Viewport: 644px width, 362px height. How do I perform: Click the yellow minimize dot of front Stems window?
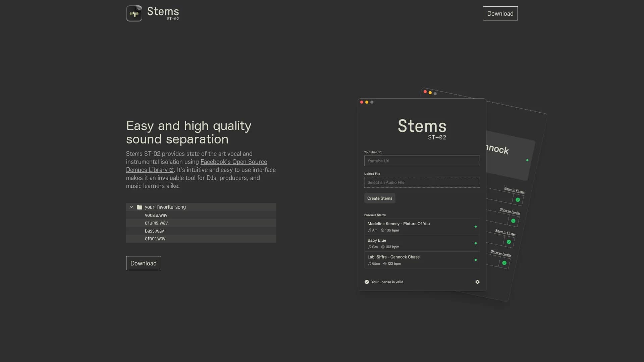367,102
